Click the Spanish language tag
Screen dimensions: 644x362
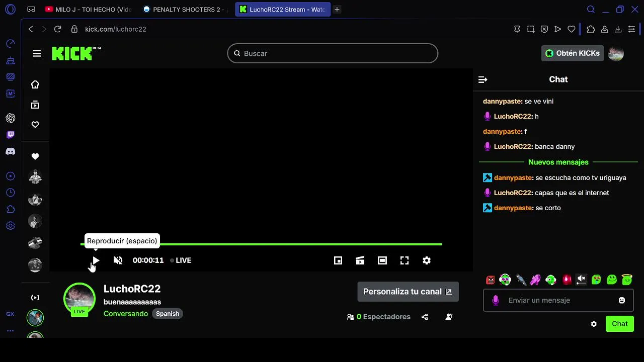pos(168,314)
